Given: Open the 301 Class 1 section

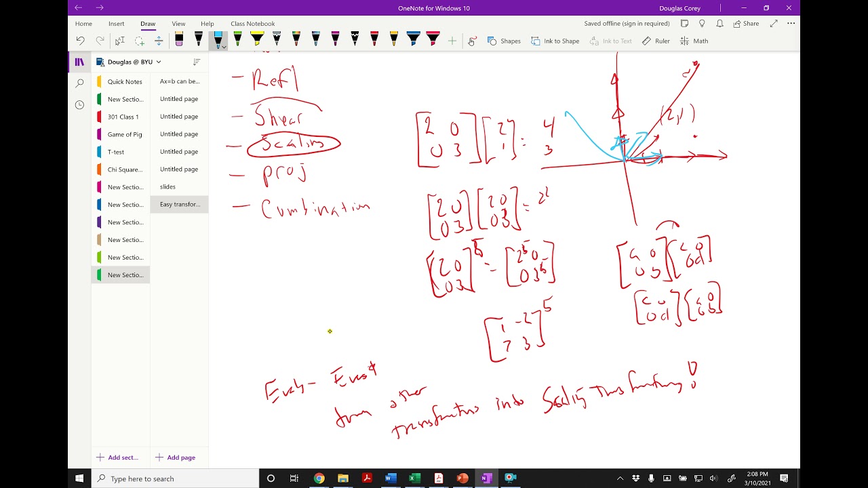Looking at the screenshot, I should 121,117.
